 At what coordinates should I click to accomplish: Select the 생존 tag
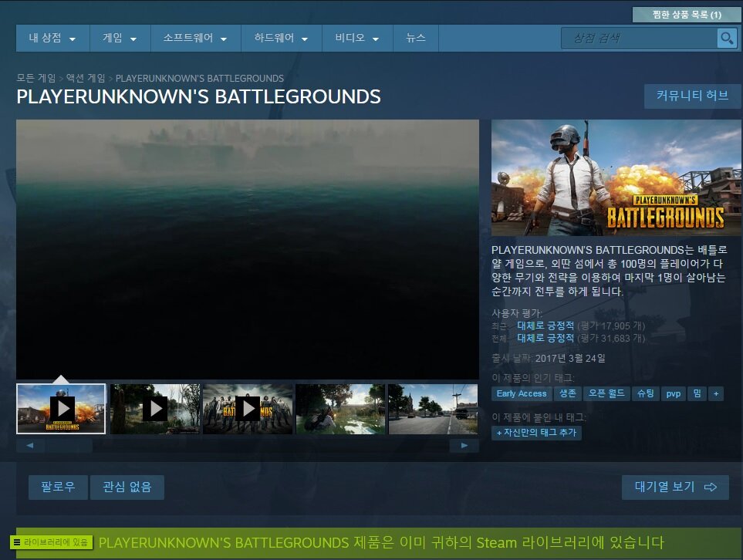[x=567, y=393]
